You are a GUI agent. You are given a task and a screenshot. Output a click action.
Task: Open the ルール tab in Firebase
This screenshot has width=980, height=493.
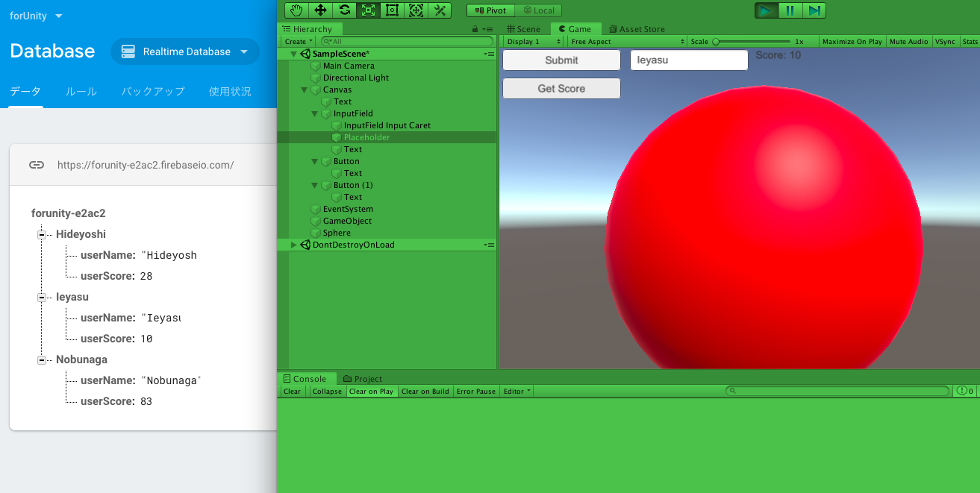coord(81,92)
